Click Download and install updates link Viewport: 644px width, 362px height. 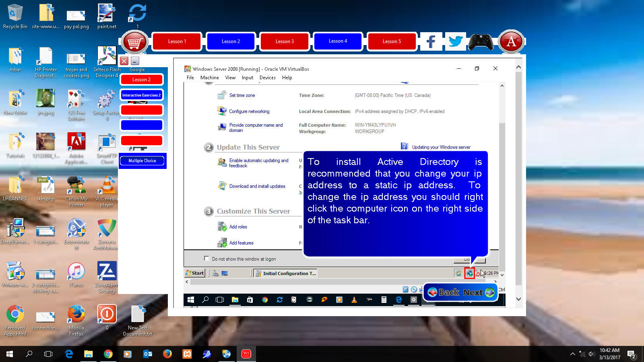[x=257, y=186]
